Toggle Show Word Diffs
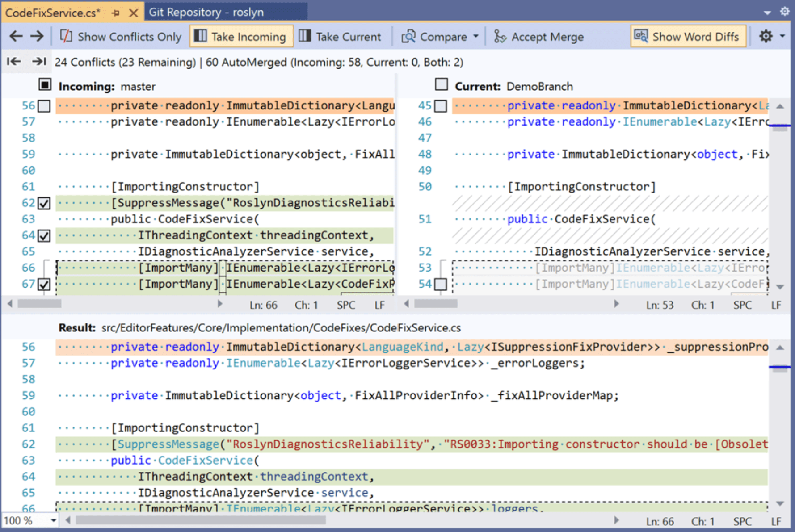The height and width of the screenshot is (532, 795). (x=688, y=36)
